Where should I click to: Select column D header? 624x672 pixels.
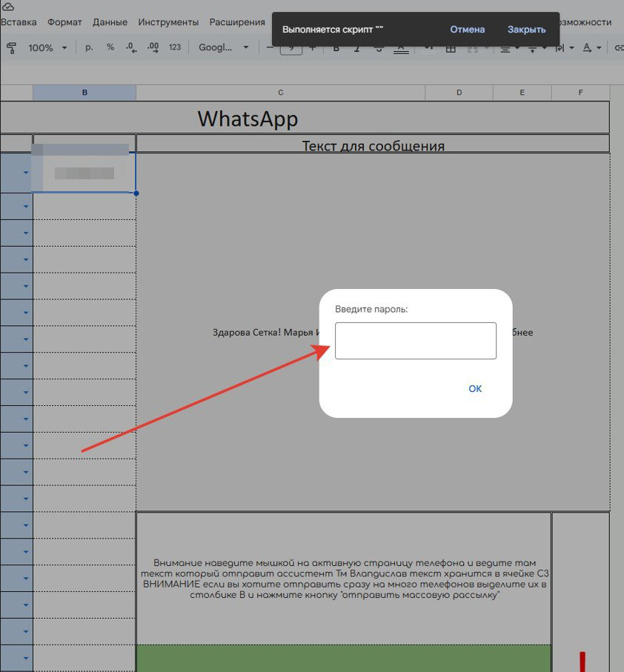(x=459, y=93)
